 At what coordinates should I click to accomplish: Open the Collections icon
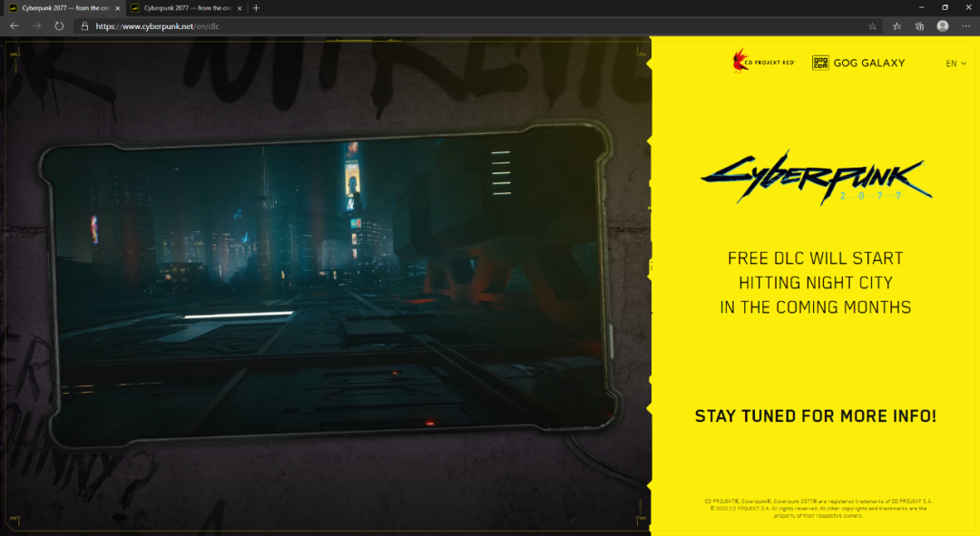919,26
